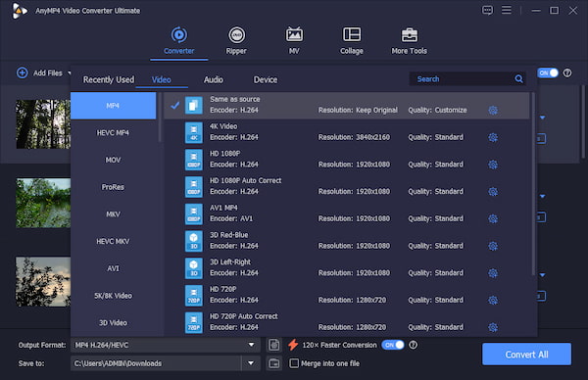
Task: Open settings gear for 3D Red-Blue
Action: click(x=493, y=246)
